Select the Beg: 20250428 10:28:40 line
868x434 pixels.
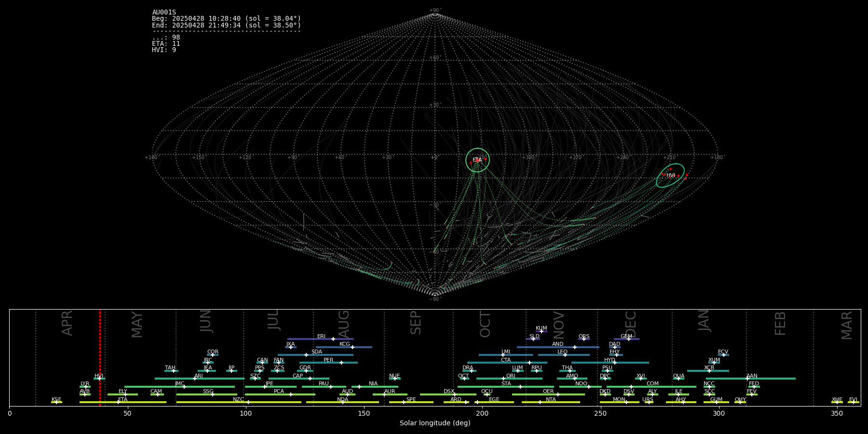tap(226, 19)
